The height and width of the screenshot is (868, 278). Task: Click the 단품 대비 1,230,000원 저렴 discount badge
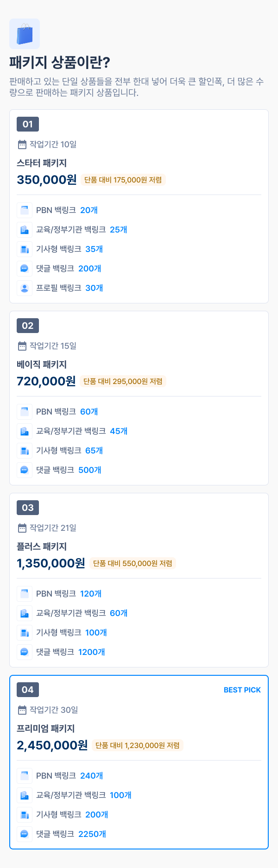[138, 745]
